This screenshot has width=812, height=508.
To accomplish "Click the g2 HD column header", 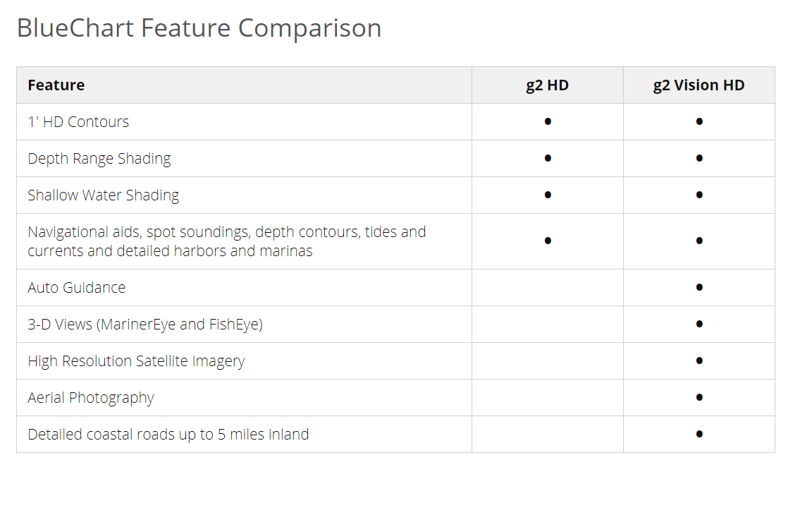I will [x=547, y=85].
